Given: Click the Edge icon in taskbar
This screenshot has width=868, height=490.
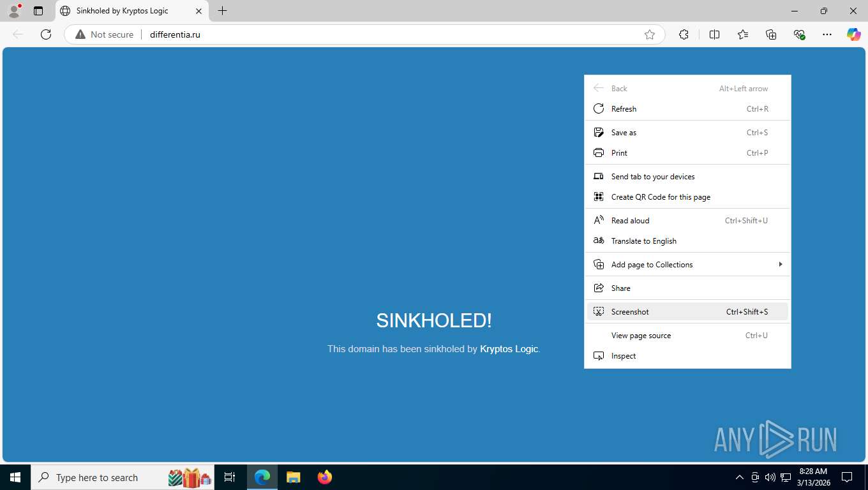Looking at the screenshot, I should [x=262, y=477].
